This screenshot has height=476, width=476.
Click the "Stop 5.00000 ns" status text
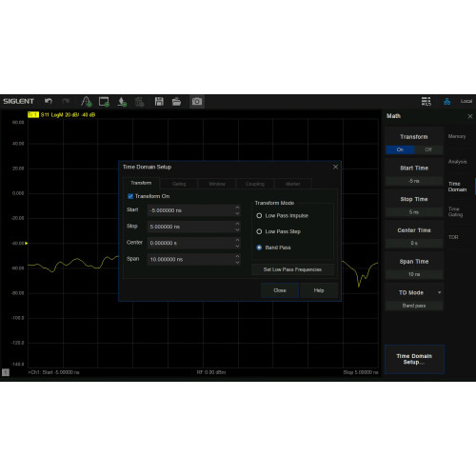tap(361, 372)
